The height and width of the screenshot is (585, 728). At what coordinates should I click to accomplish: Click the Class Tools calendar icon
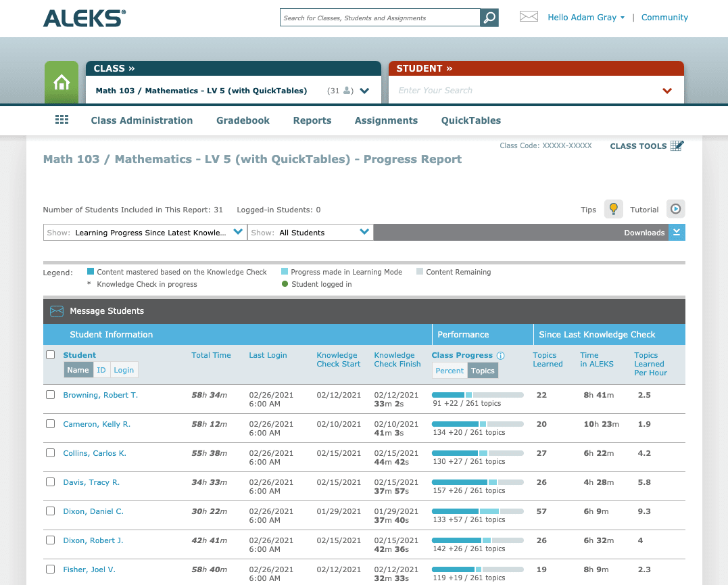(677, 145)
